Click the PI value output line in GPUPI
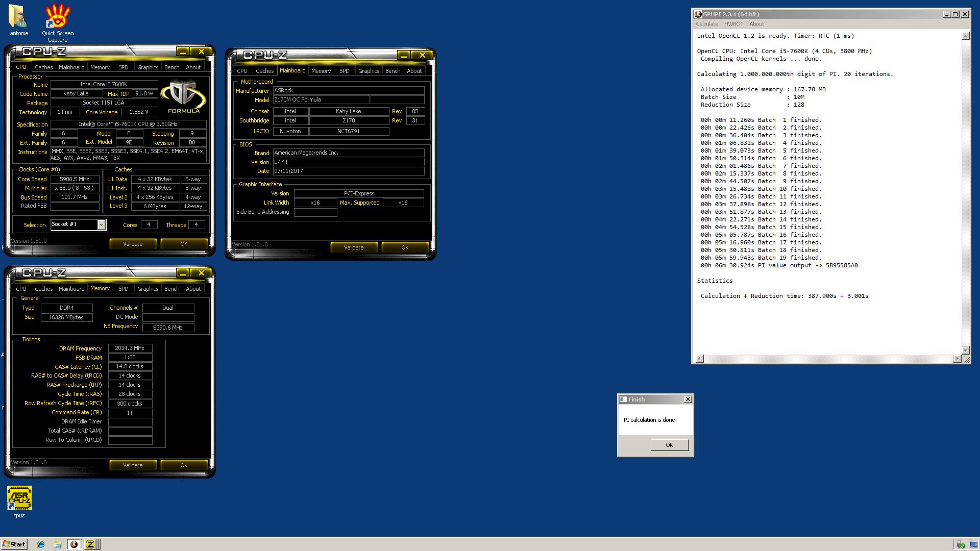This screenshot has width=980, height=551. (x=779, y=265)
